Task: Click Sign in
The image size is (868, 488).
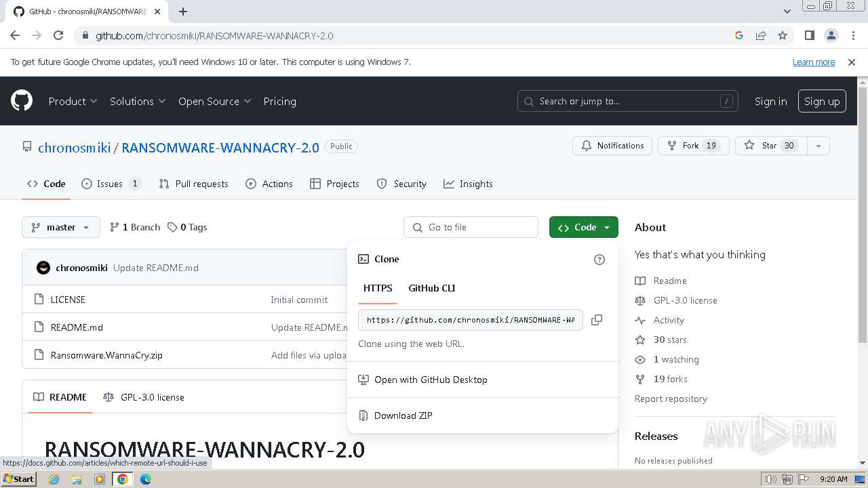Action: [770, 101]
